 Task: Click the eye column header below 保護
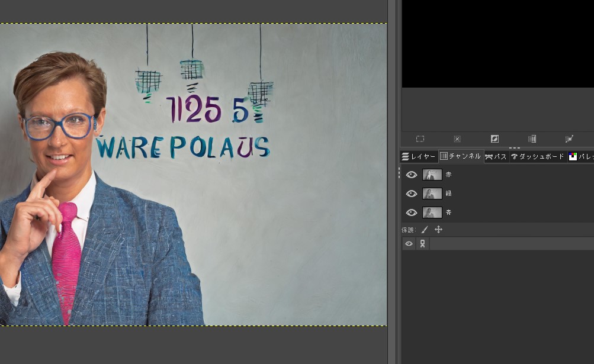tap(409, 244)
